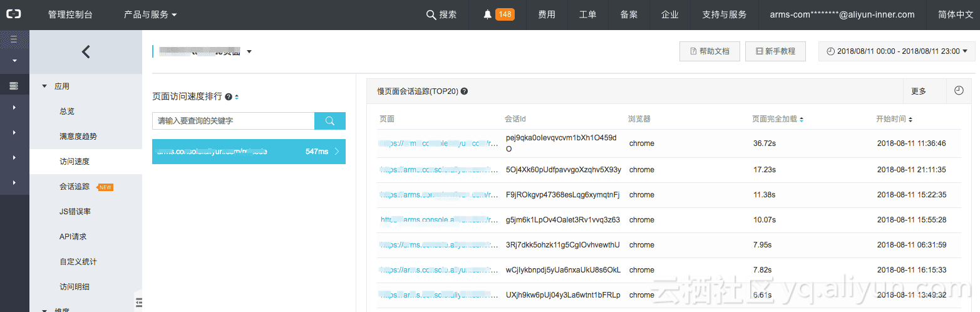Open 支持与服务 menu
Viewport: 980px width, 312px height.
[x=724, y=14]
